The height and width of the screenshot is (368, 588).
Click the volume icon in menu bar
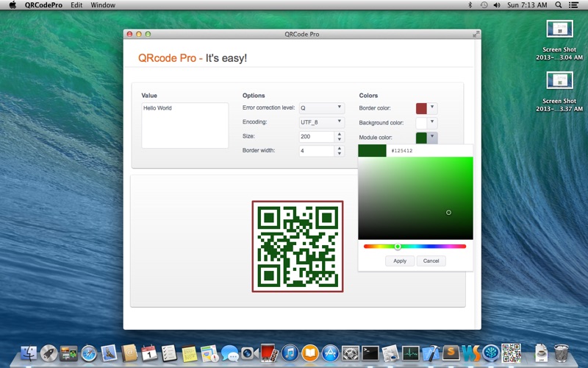tap(497, 5)
